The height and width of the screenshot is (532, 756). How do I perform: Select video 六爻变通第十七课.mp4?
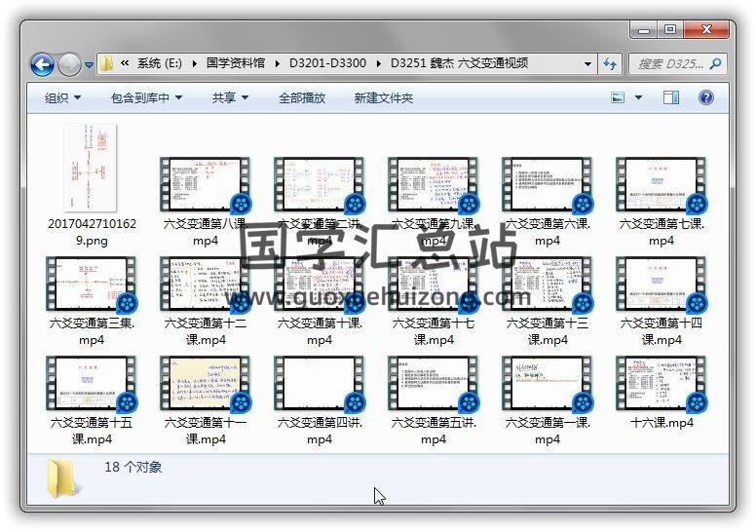(x=433, y=301)
